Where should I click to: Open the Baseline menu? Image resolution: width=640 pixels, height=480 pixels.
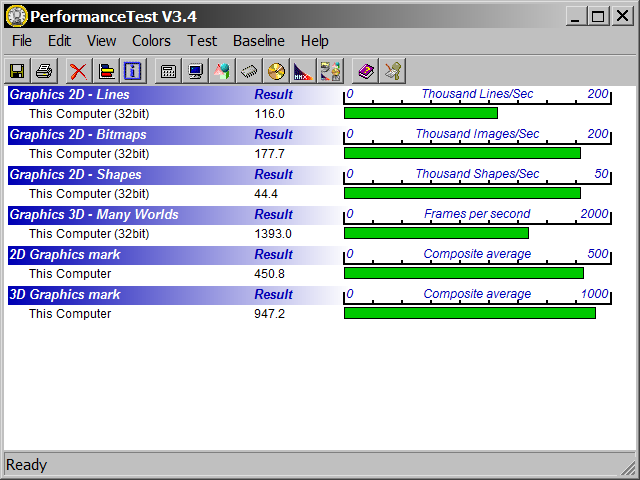(x=258, y=41)
